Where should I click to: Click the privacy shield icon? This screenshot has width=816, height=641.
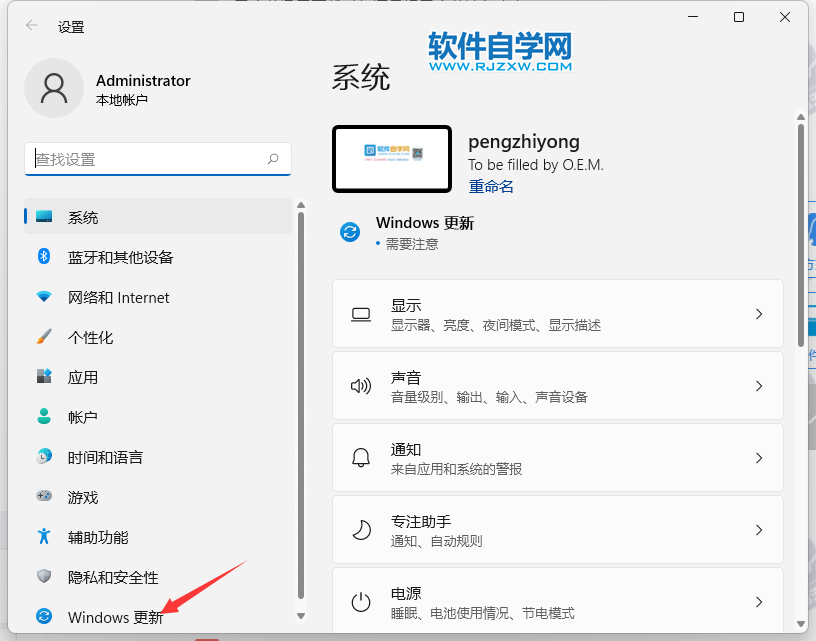[44, 576]
